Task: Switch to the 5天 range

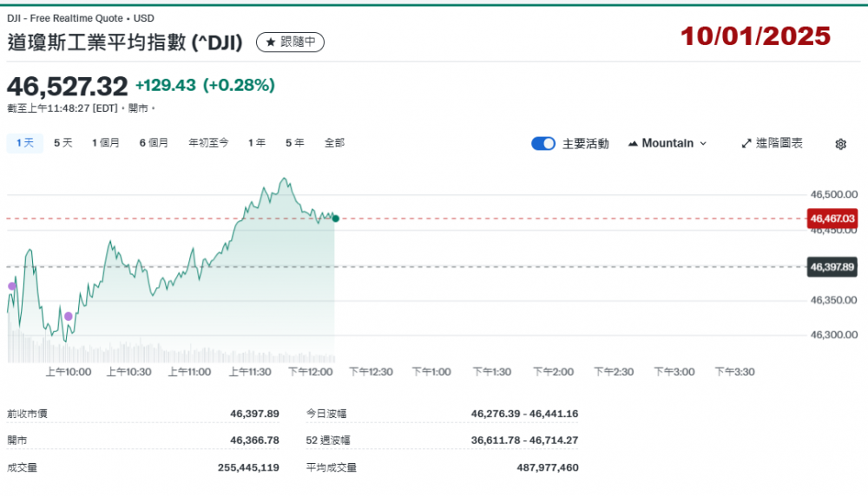Action: 62,142
